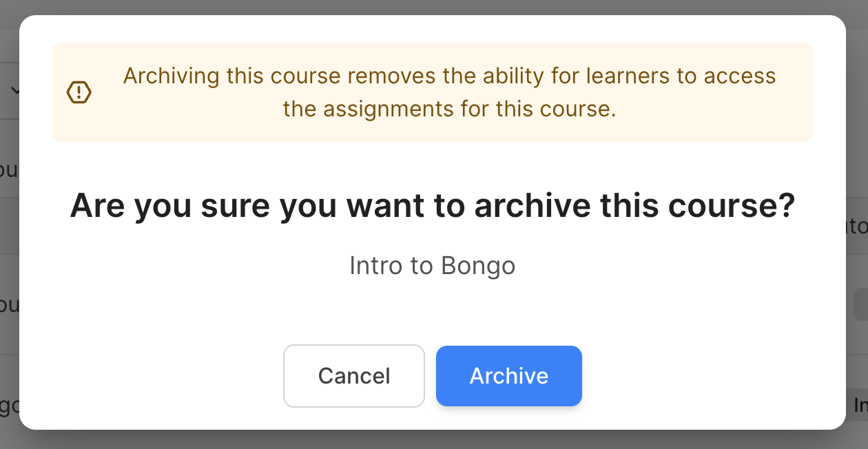This screenshot has width=868, height=449.
Task: Click the hexagonal warning exclamation icon
Action: (79, 92)
